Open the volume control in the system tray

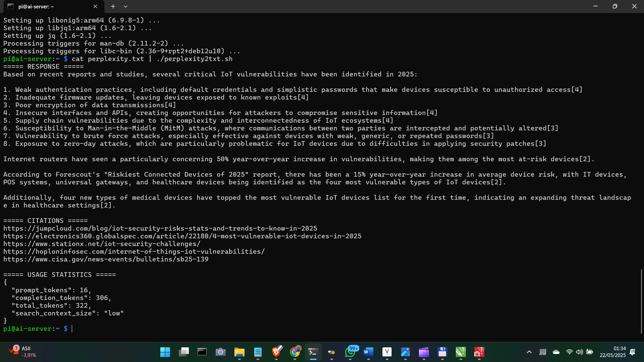[x=580, y=352]
